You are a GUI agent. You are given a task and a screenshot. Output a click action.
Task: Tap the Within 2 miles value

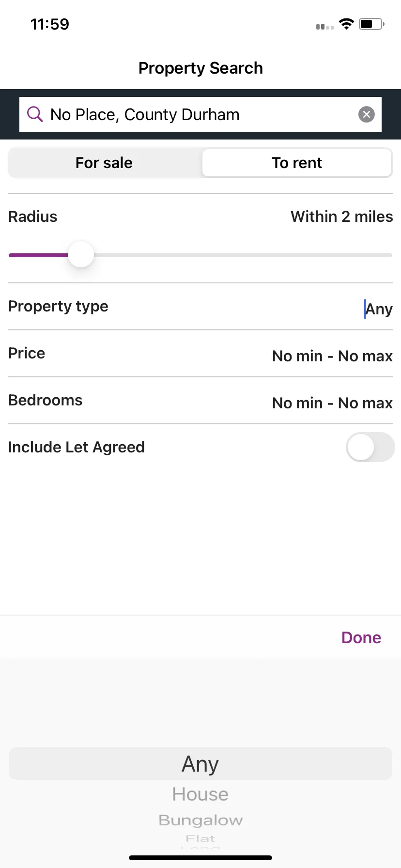(342, 217)
